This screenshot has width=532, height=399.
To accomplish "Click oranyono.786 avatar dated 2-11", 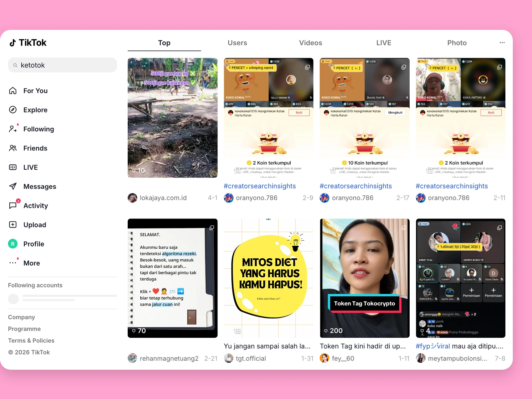I will [421, 198].
